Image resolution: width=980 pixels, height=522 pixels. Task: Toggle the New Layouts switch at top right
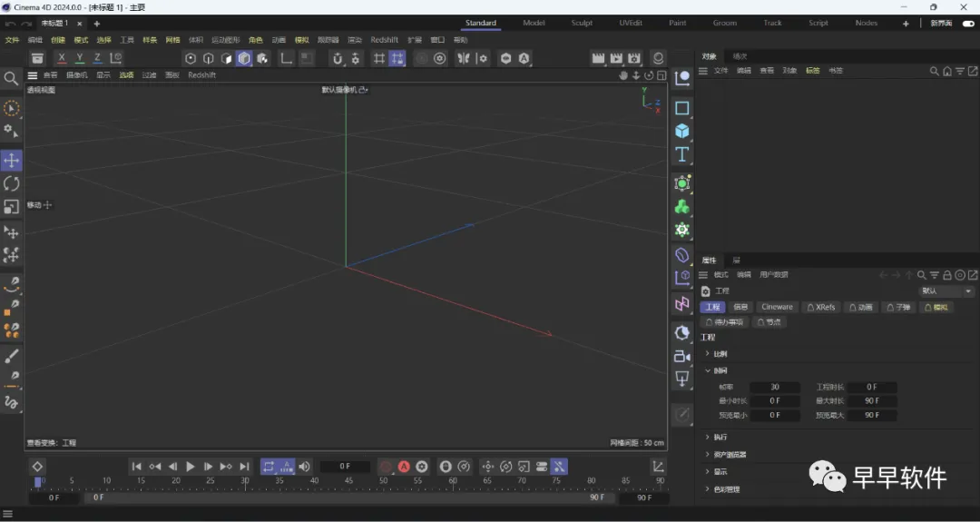(968, 23)
